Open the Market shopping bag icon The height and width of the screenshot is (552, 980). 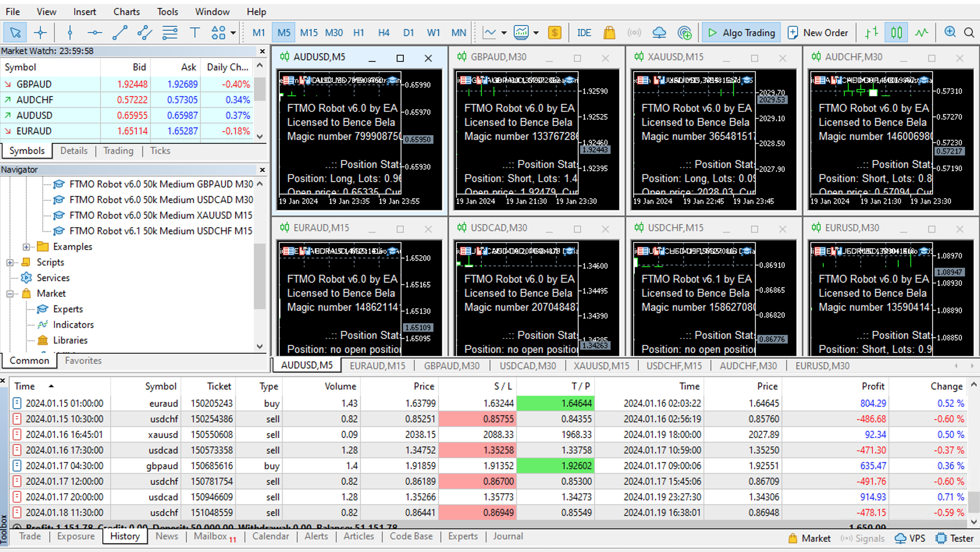(x=609, y=33)
